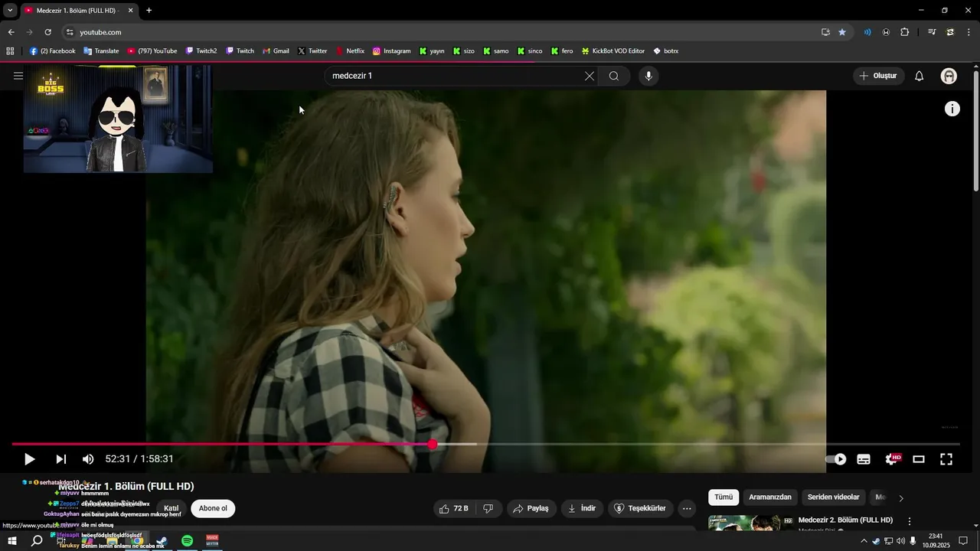Toggle the autoplay switch in player

pos(835,459)
